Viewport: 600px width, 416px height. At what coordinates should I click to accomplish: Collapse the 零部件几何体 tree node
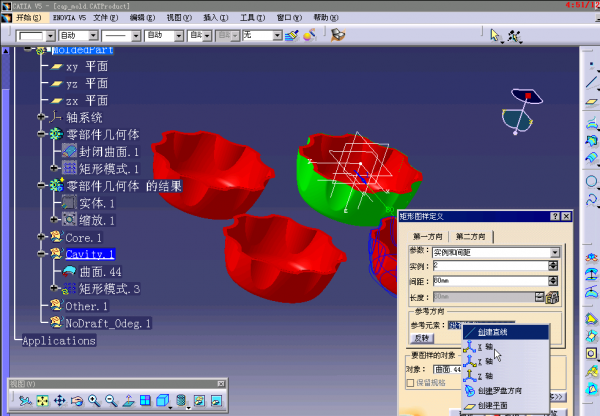click(x=41, y=134)
